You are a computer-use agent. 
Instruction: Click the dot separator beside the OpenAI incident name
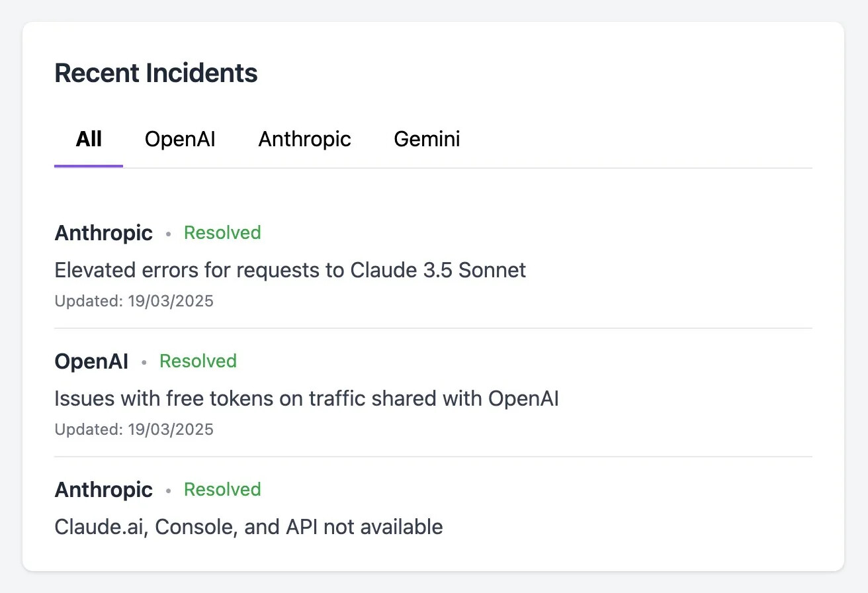tap(144, 363)
